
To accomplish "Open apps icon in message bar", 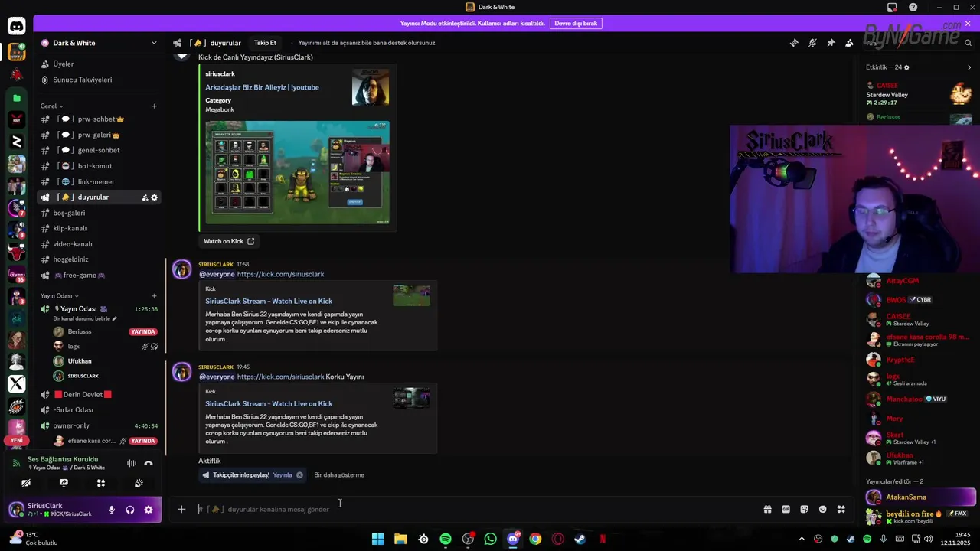I will [x=841, y=509].
